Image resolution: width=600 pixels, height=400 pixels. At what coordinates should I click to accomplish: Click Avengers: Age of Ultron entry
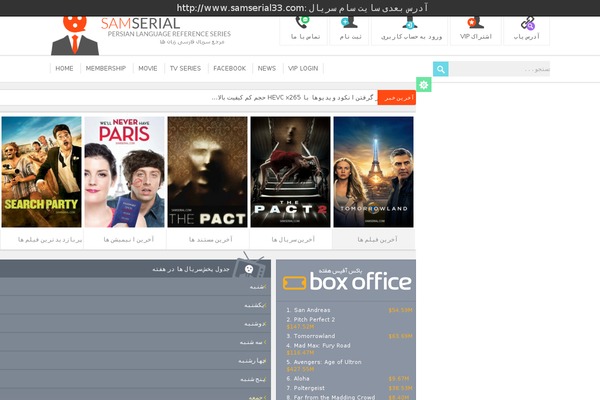click(x=327, y=362)
